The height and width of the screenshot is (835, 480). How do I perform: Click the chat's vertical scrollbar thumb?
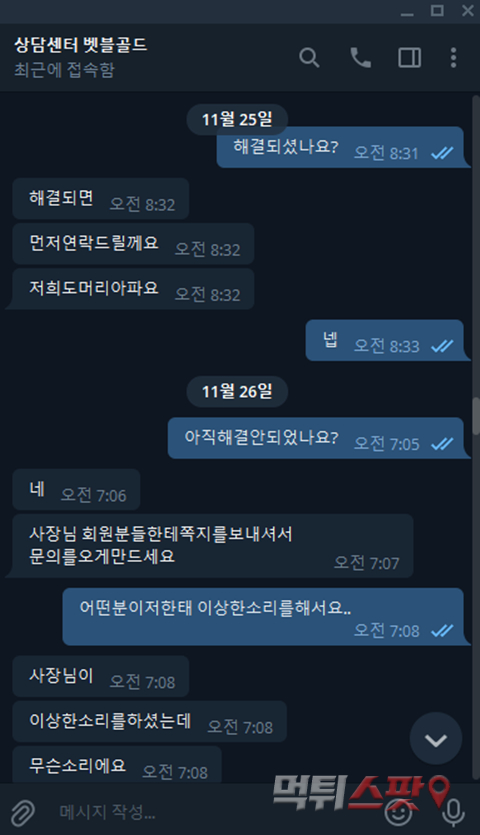(475, 415)
